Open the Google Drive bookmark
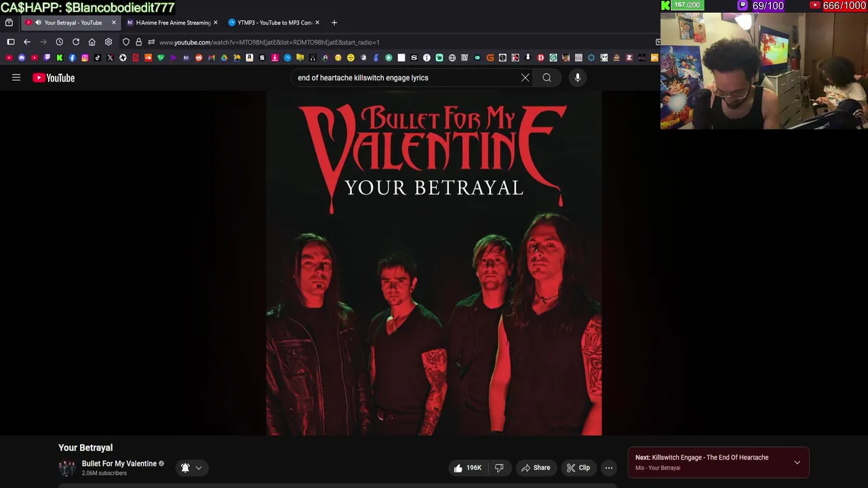Screen dimensions: 868x488 point(224,58)
